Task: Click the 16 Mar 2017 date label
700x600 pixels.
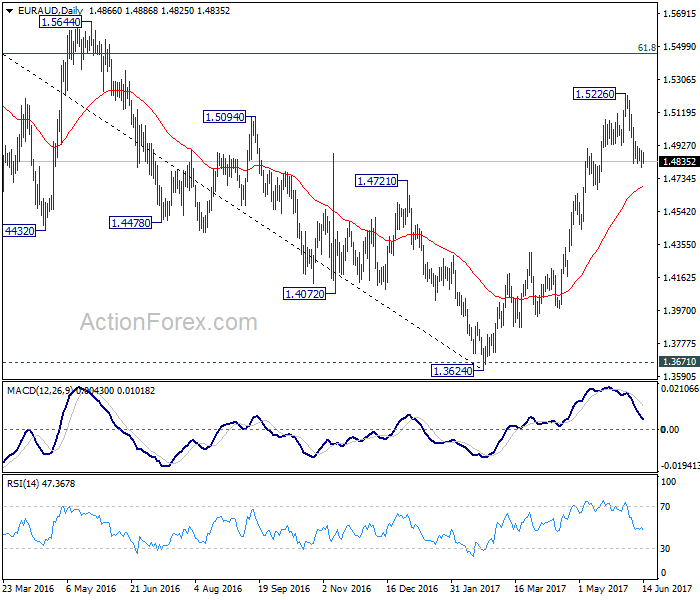Action: point(540,589)
